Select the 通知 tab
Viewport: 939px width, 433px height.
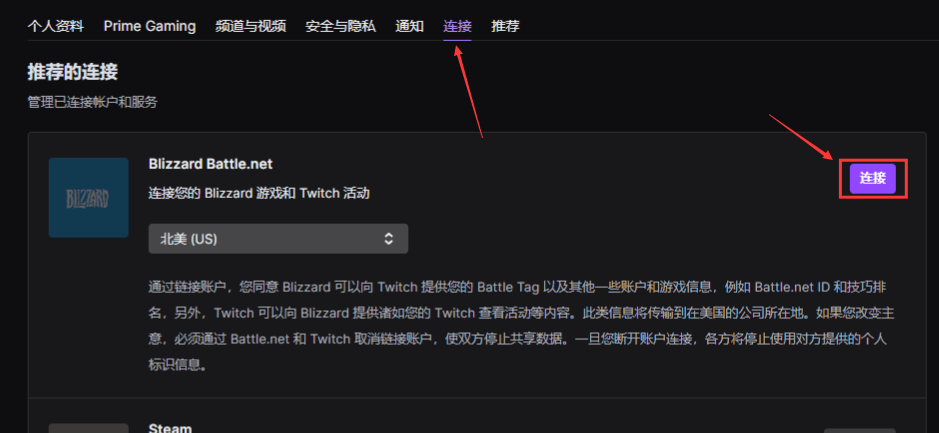[x=410, y=26]
